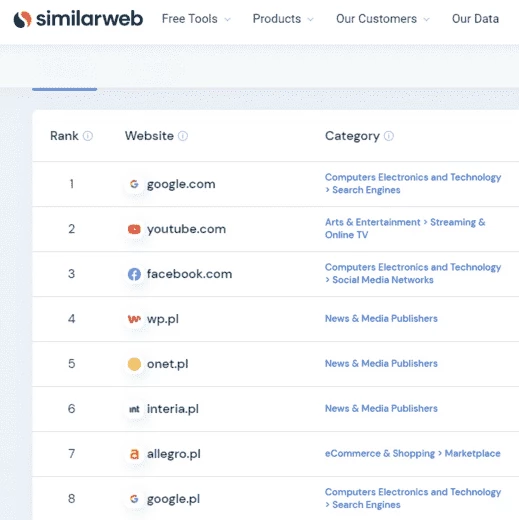The width and height of the screenshot is (519, 520).
Task: Open the Our Data menu item
Action: point(475,19)
